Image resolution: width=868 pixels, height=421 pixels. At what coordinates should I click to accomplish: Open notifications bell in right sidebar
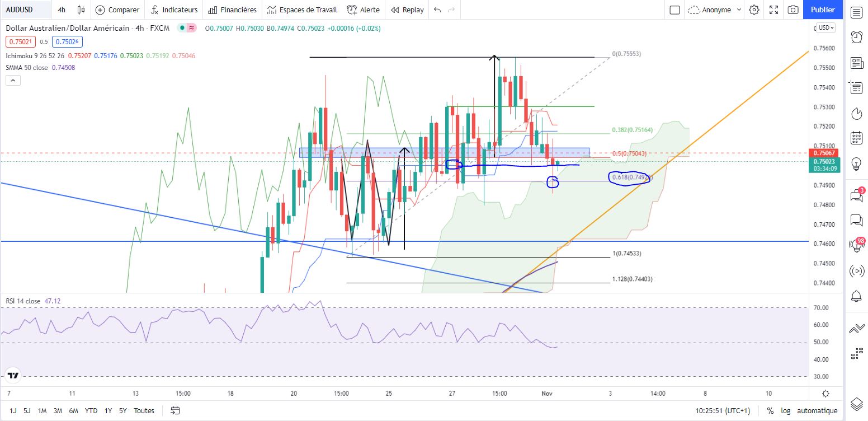tap(856, 296)
